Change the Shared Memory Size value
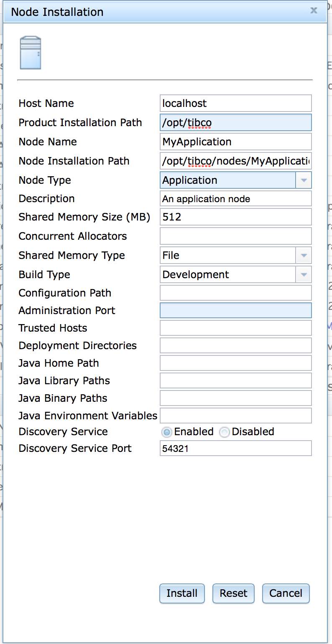 235,217
